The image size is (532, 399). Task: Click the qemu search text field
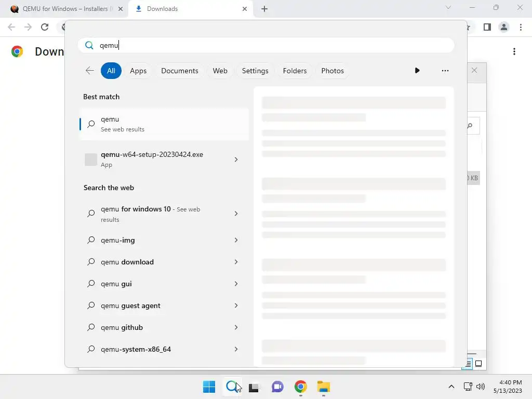[x=267, y=45]
